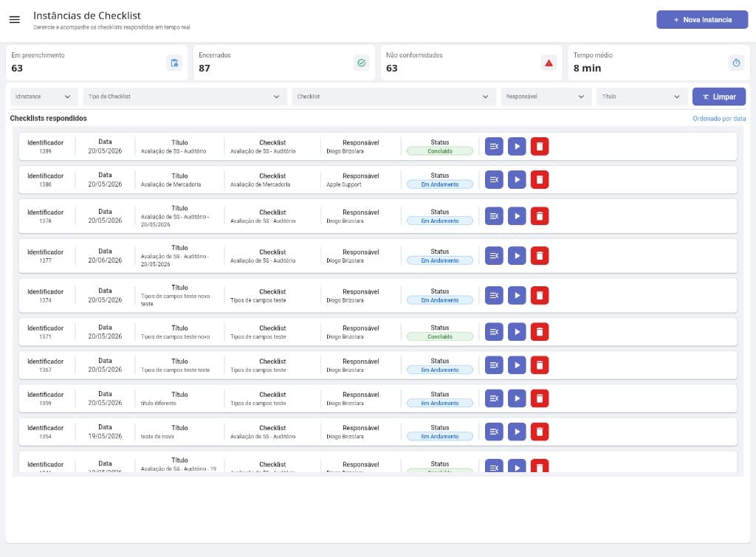Play checklist instance 1380
Image resolution: width=756 pixels, height=557 pixels.
tap(517, 180)
